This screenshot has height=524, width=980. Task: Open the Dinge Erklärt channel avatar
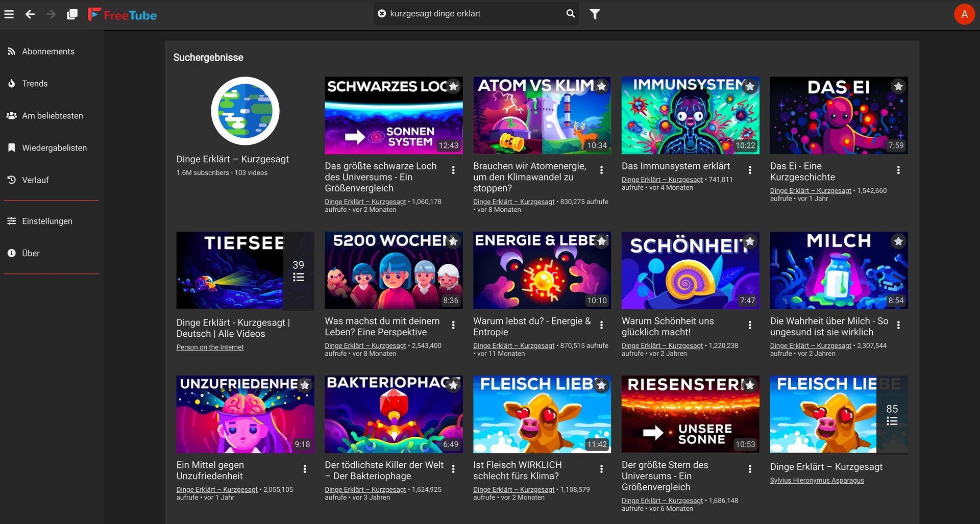click(245, 111)
